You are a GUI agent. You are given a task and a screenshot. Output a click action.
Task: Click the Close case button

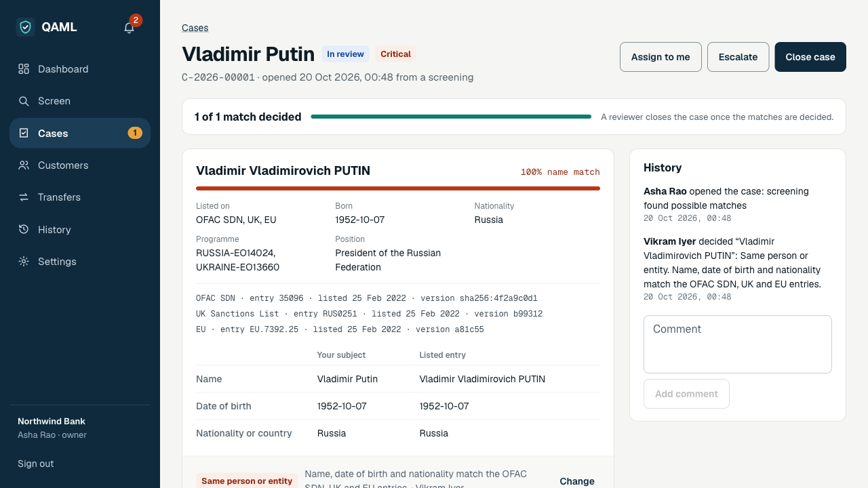coord(810,57)
